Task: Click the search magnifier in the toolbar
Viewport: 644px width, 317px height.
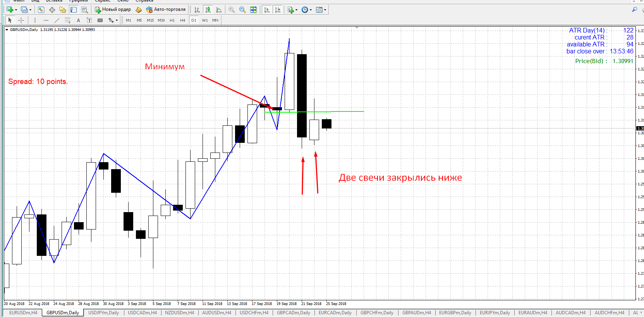Action: click(634, 10)
